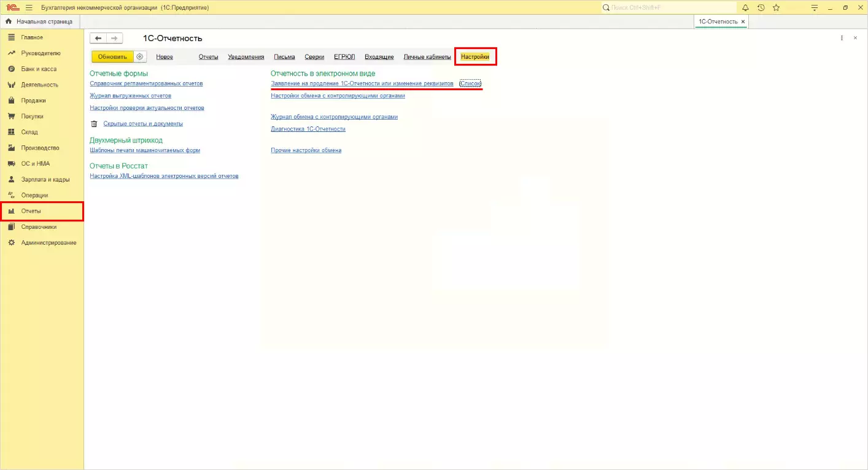Open Диагностика 1С-Отчетности
This screenshot has height=470, width=868.
click(308, 129)
